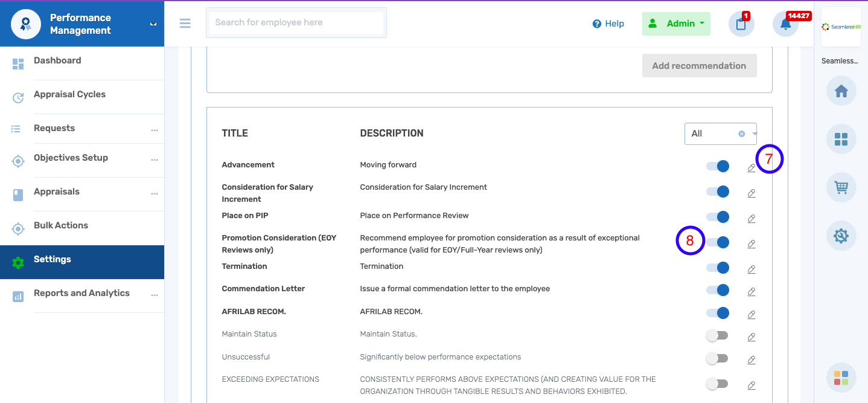
Task: Edit the Advancement recommendation with pencil icon
Action: coord(752,167)
